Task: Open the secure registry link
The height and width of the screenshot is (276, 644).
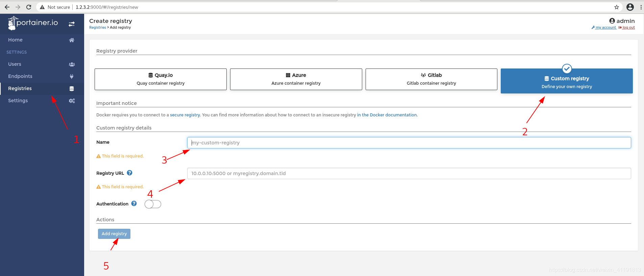Action: pyautogui.click(x=185, y=115)
